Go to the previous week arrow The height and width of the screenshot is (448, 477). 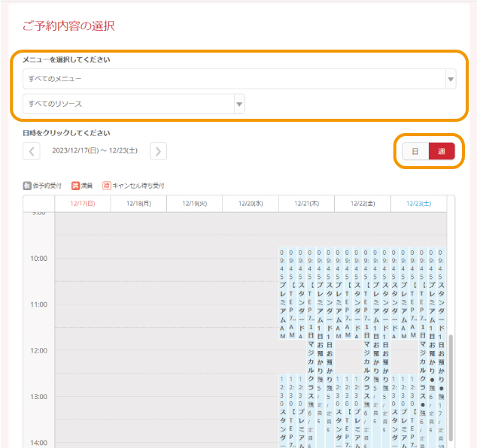[32, 151]
